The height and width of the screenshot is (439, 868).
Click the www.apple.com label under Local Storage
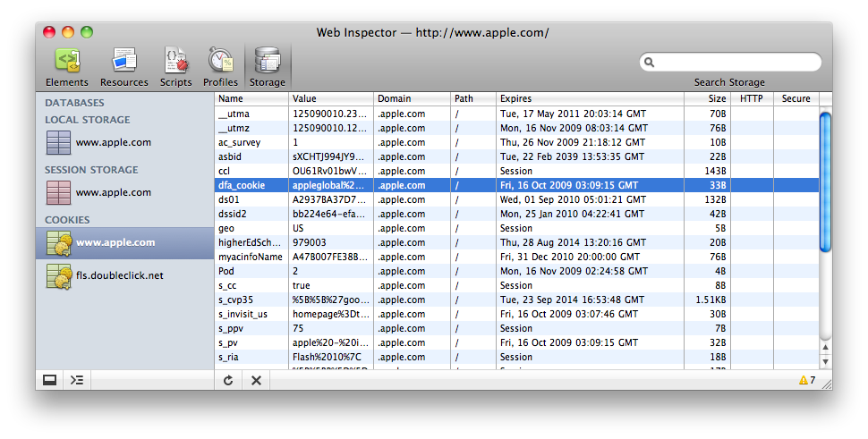tap(114, 143)
